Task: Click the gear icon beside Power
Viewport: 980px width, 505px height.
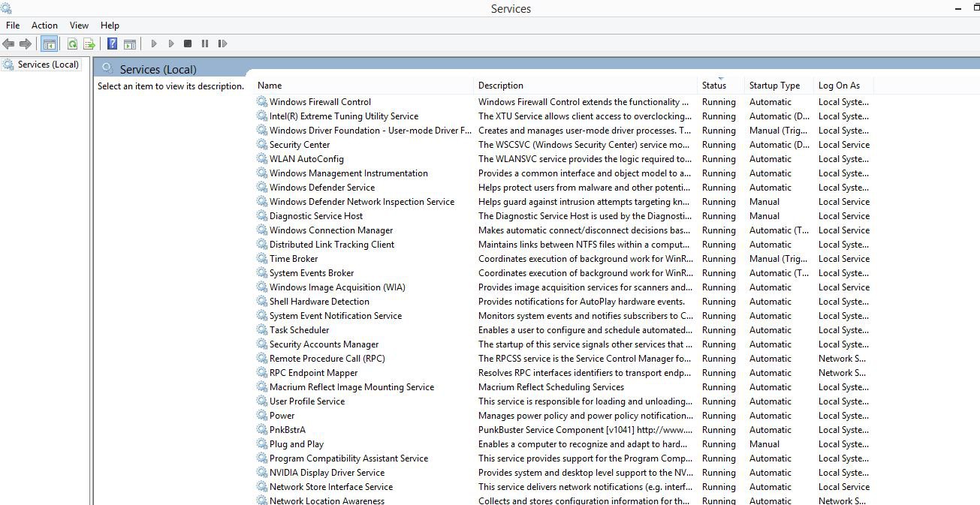Action: (x=262, y=416)
